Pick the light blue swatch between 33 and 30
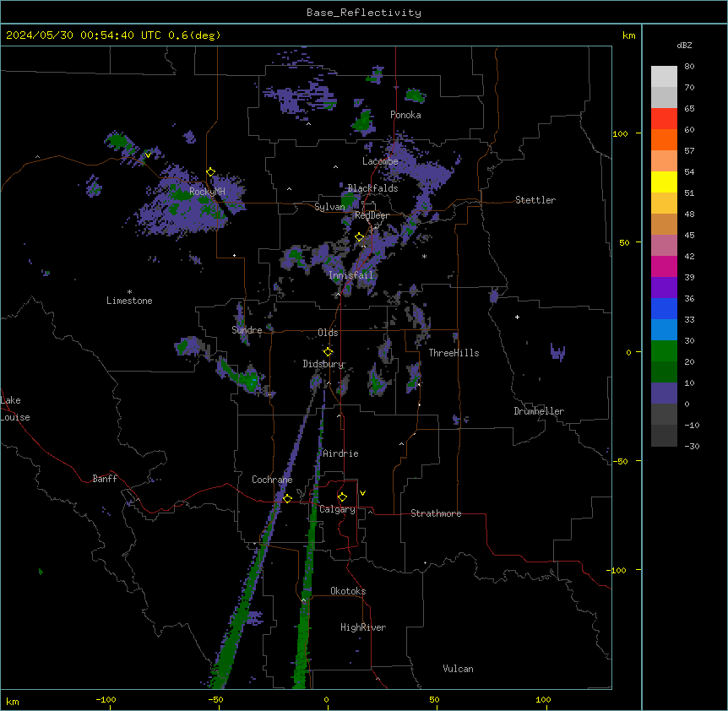 tap(664, 330)
